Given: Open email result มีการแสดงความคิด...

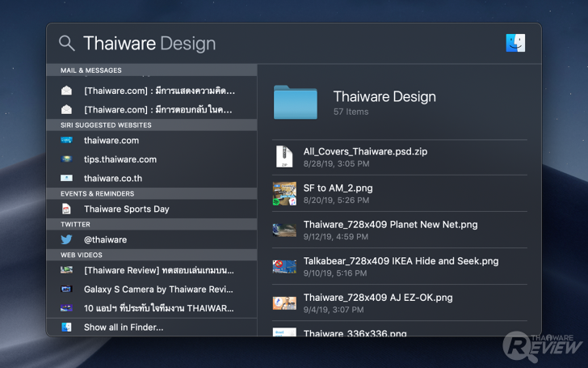Looking at the screenshot, I should (152, 91).
